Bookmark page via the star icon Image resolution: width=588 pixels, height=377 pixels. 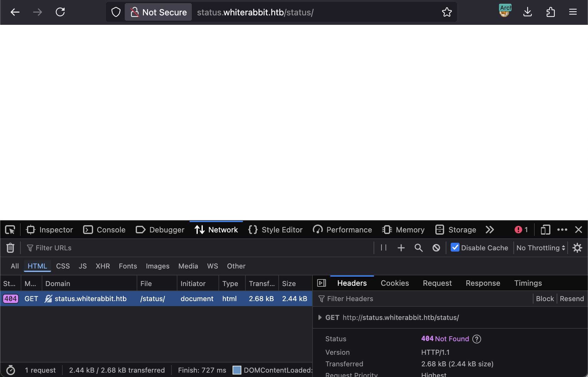[447, 12]
